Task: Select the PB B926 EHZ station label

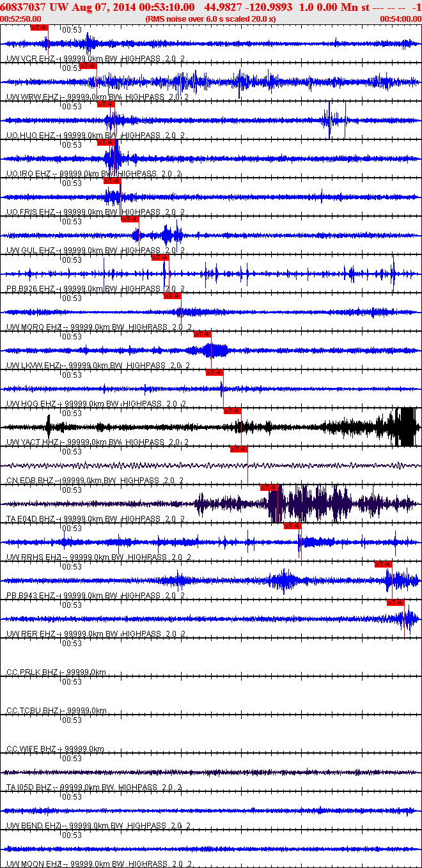Action: [x=96, y=288]
